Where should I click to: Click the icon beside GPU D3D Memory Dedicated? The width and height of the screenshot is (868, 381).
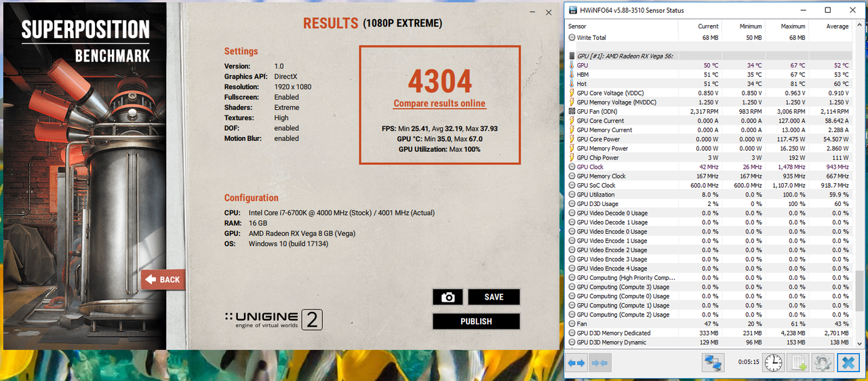coord(572,333)
